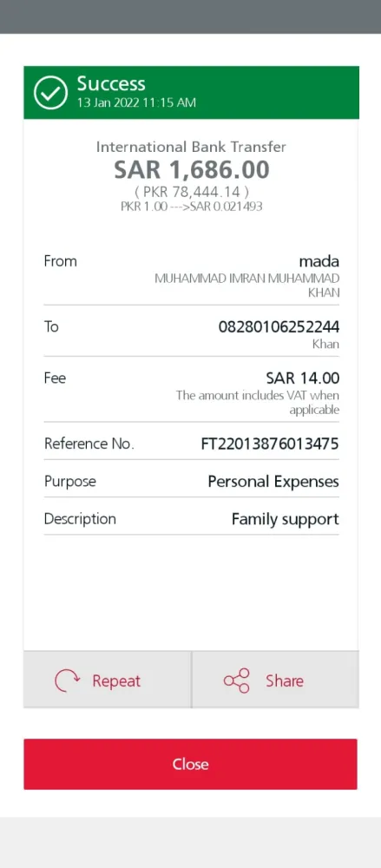Tap the International Bank Transfer title
The height and width of the screenshot is (868, 381).
pyautogui.click(x=191, y=147)
